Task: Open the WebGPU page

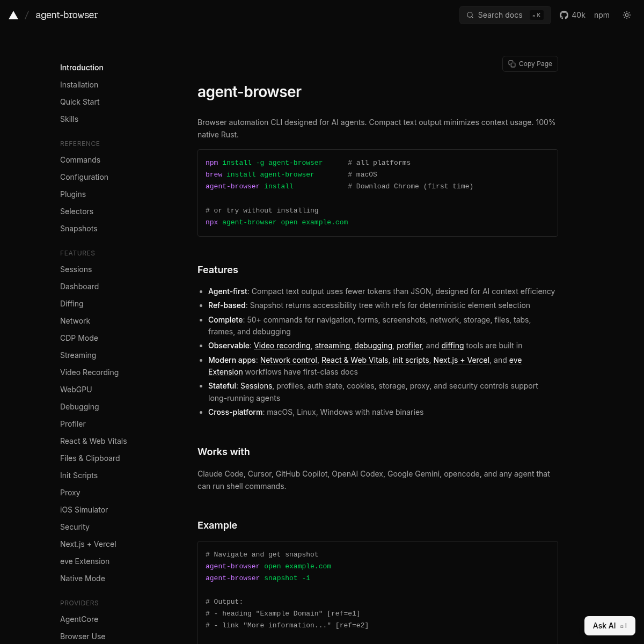Action: pos(76,390)
